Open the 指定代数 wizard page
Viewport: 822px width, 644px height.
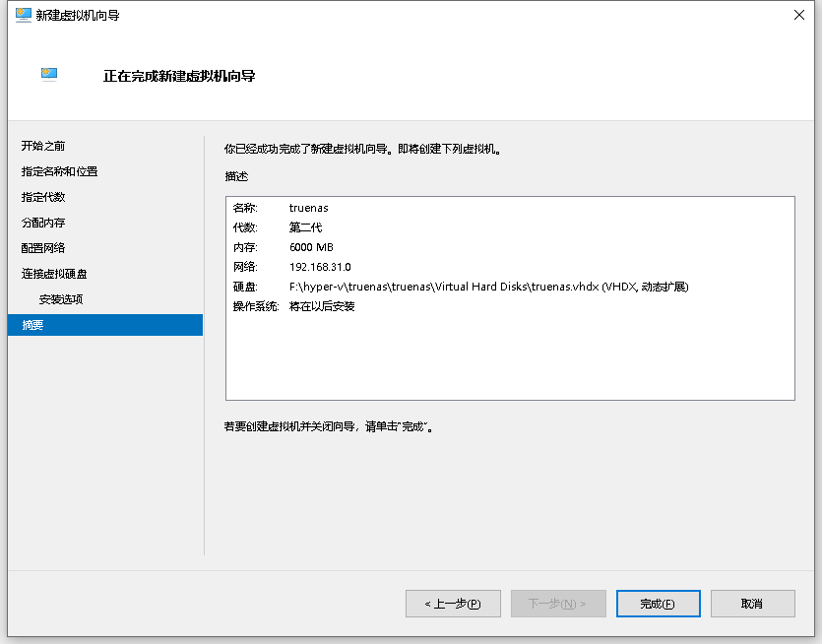[43, 197]
